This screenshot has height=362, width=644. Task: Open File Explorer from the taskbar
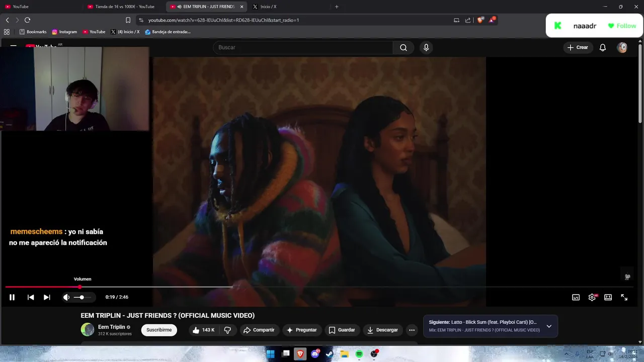tap(344, 354)
